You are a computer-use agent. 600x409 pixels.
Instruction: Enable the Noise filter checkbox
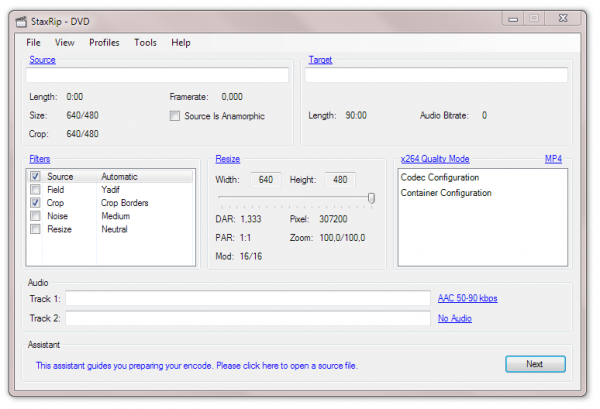click(36, 215)
